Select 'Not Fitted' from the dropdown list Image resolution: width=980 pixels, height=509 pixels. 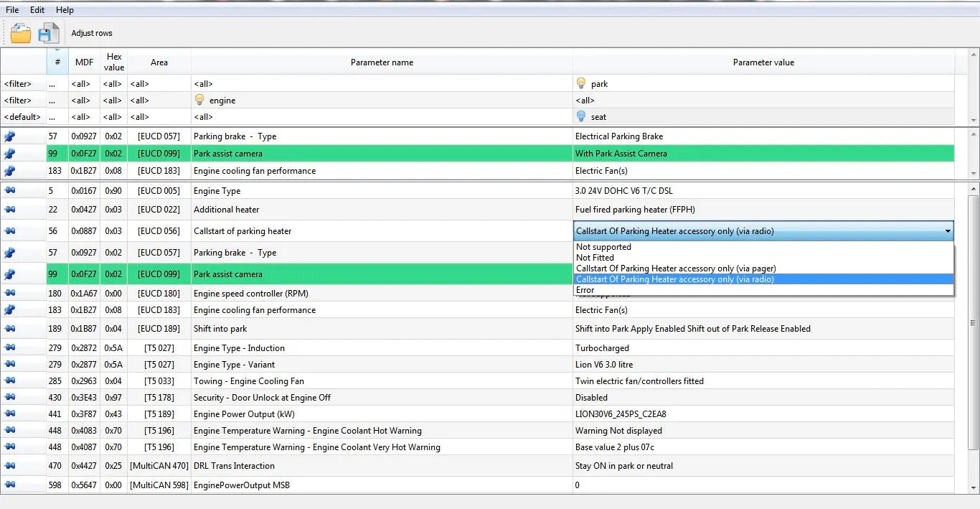(595, 258)
